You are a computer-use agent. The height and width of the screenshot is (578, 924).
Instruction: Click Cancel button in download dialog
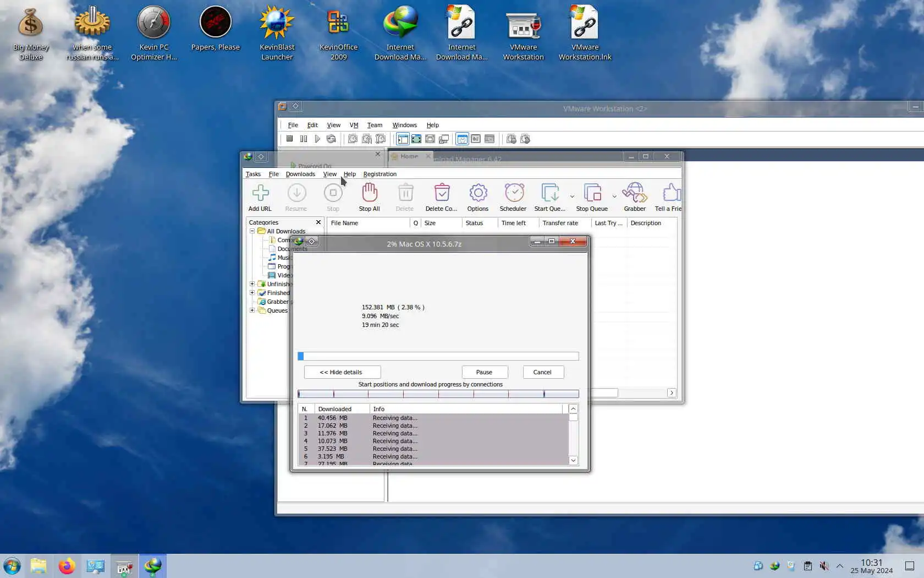pos(542,372)
